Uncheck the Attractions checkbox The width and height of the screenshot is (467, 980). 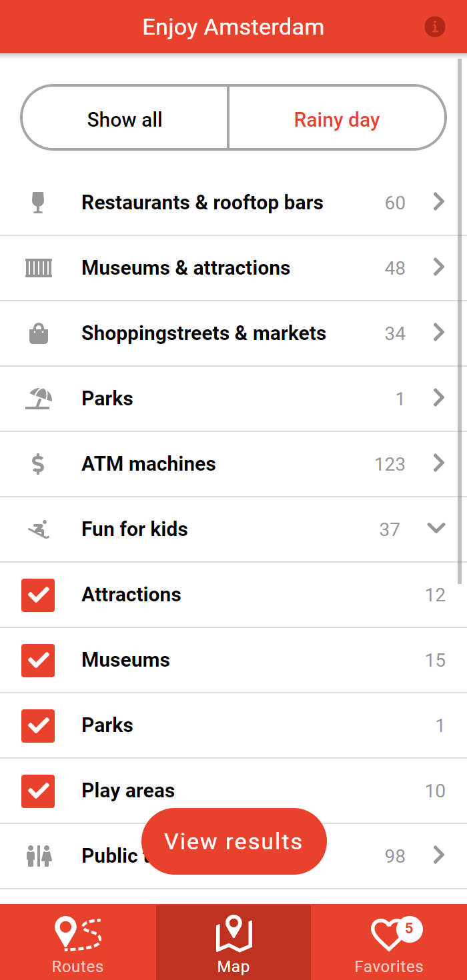(38, 595)
